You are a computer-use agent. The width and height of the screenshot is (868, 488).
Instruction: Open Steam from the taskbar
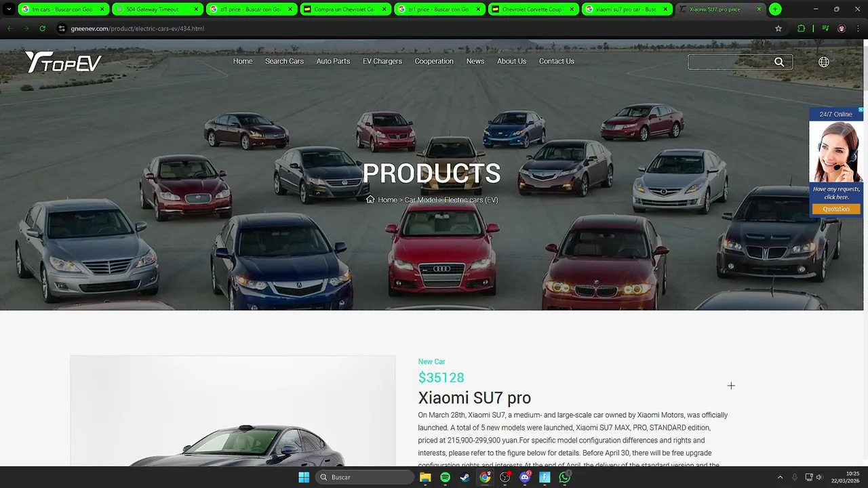coord(465,477)
